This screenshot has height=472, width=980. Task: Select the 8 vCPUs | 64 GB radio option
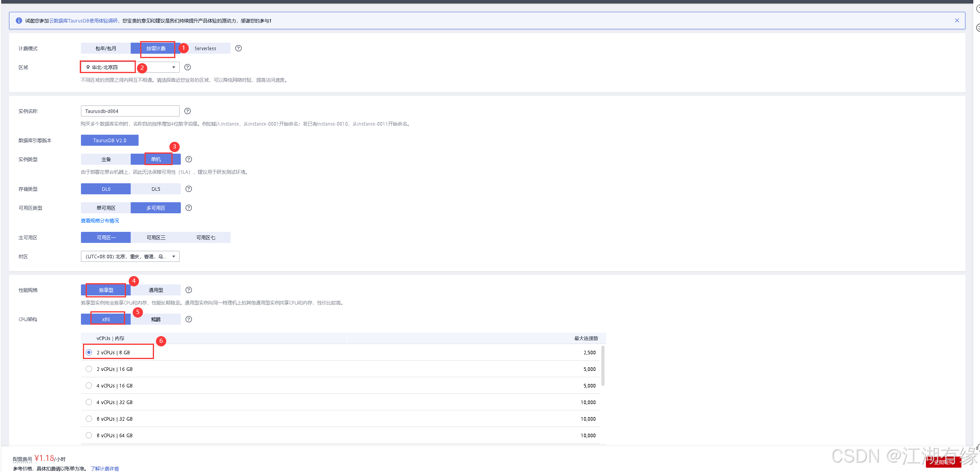[89, 435]
